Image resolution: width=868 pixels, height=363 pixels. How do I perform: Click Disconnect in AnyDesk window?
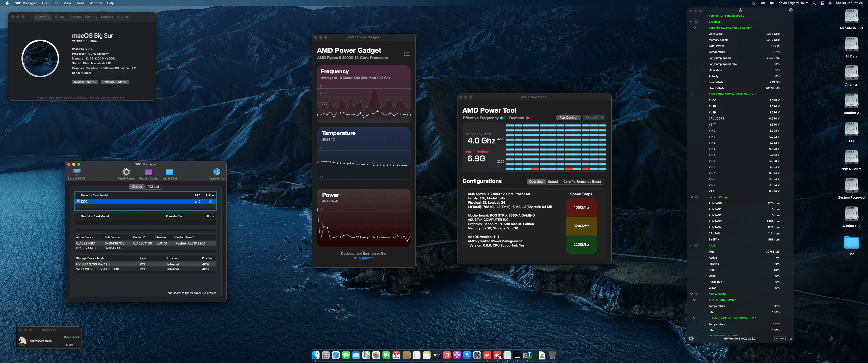71,337
